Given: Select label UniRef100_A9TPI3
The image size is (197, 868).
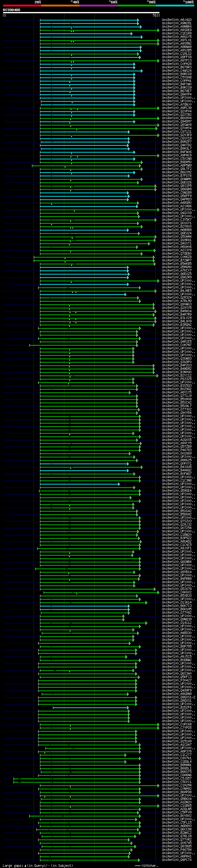Looking at the screenshot, I should click(177, 61).
